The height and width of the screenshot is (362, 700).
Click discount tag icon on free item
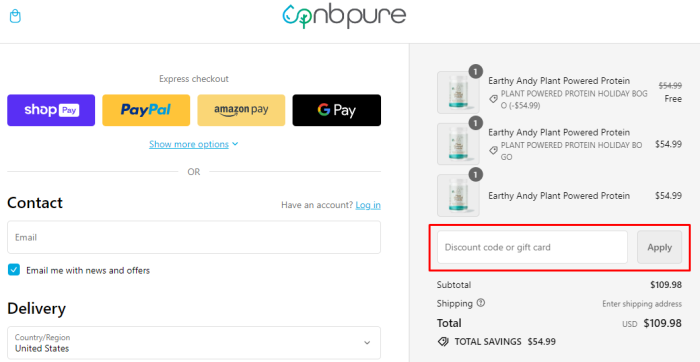click(x=493, y=99)
